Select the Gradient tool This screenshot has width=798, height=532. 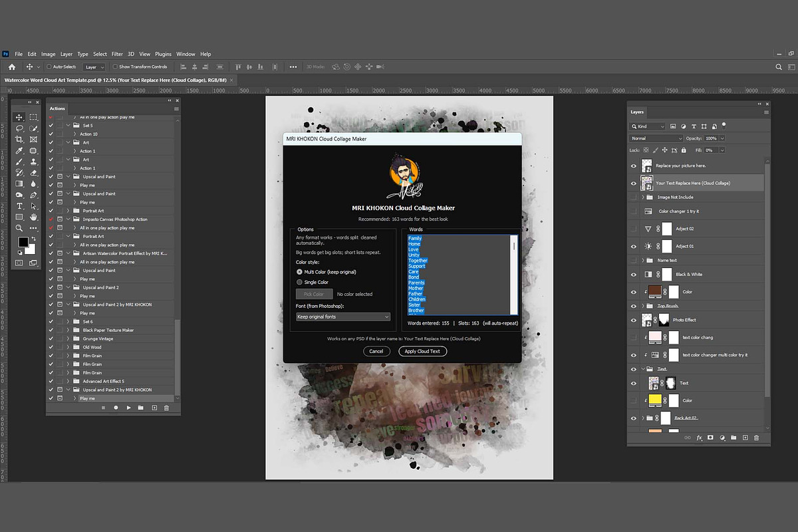click(x=20, y=184)
